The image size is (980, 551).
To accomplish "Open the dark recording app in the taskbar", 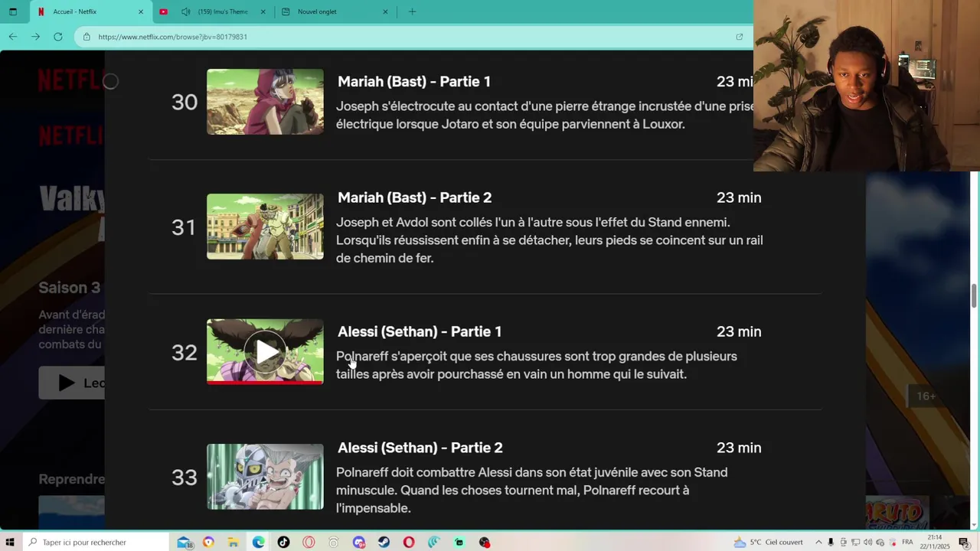I will (484, 542).
